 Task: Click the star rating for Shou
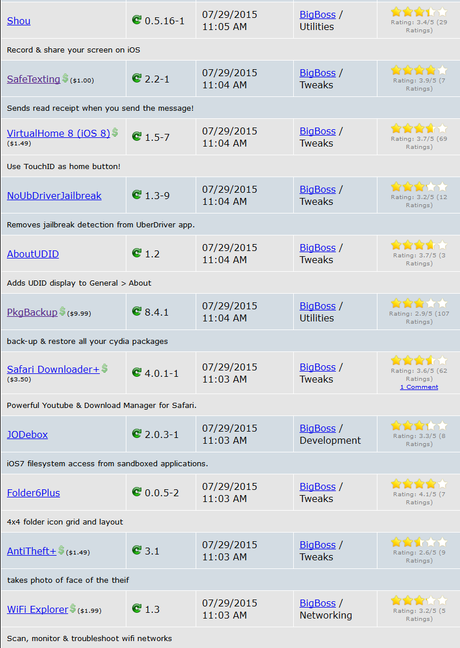[x=419, y=12]
